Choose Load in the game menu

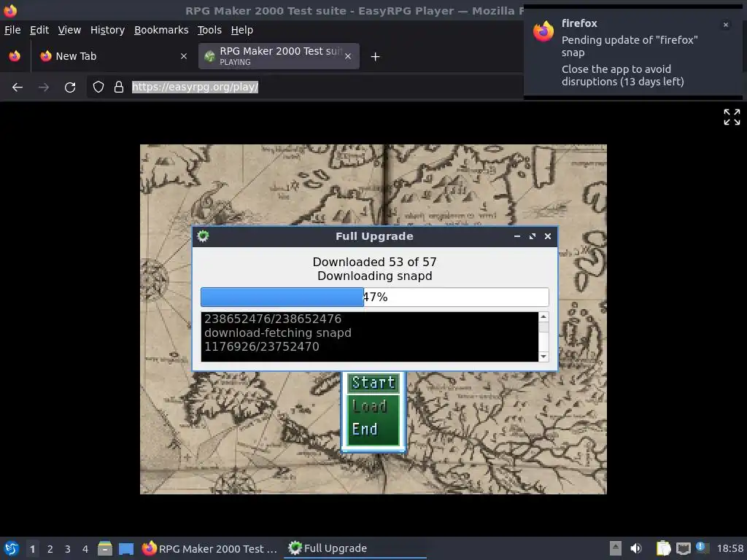[x=370, y=406]
